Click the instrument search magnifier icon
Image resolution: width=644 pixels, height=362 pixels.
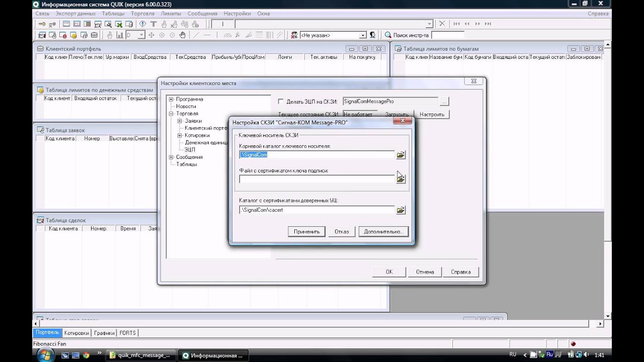coord(388,35)
